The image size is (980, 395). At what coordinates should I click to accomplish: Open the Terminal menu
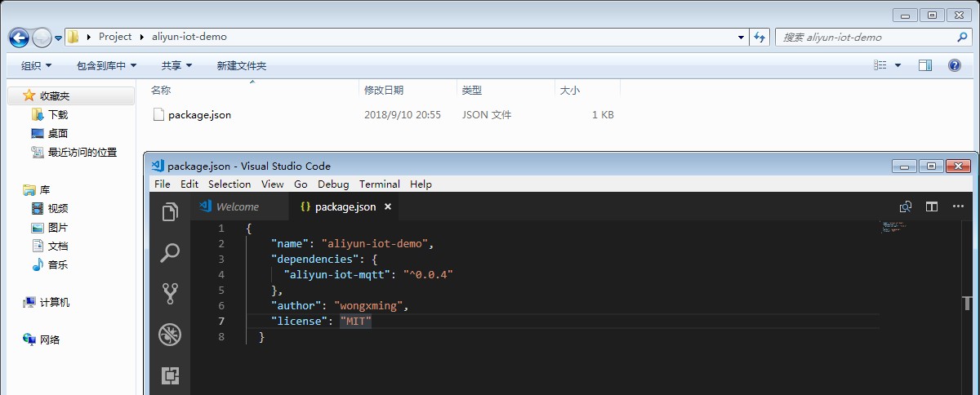[380, 184]
